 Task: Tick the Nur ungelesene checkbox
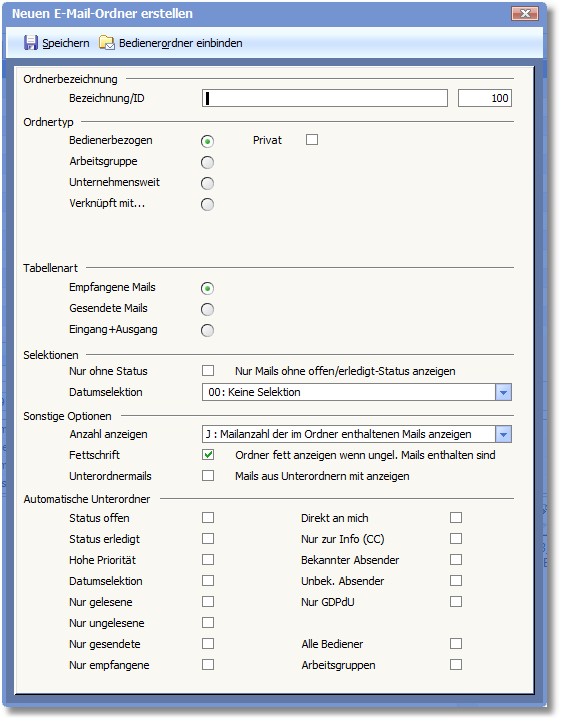tap(208, 623)
